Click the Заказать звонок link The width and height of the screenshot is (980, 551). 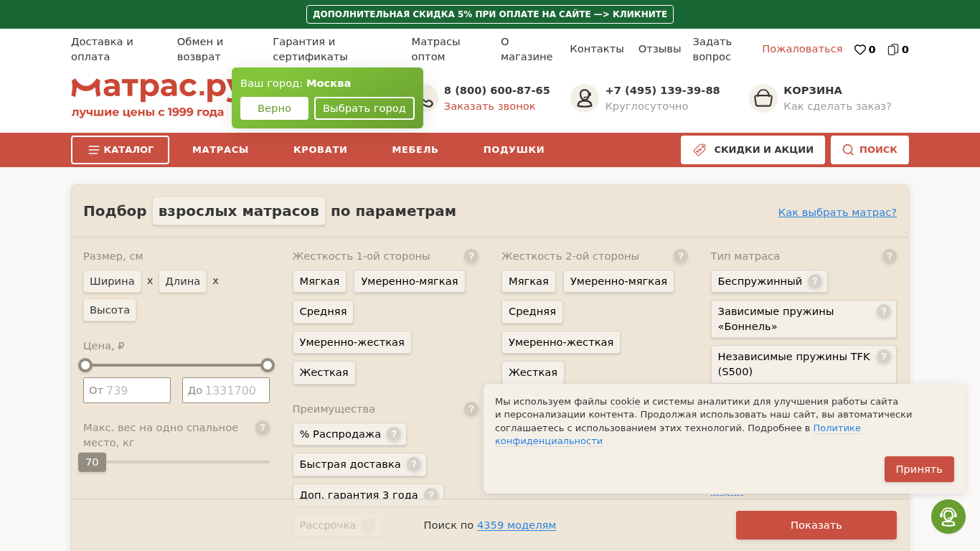(489, 106)
